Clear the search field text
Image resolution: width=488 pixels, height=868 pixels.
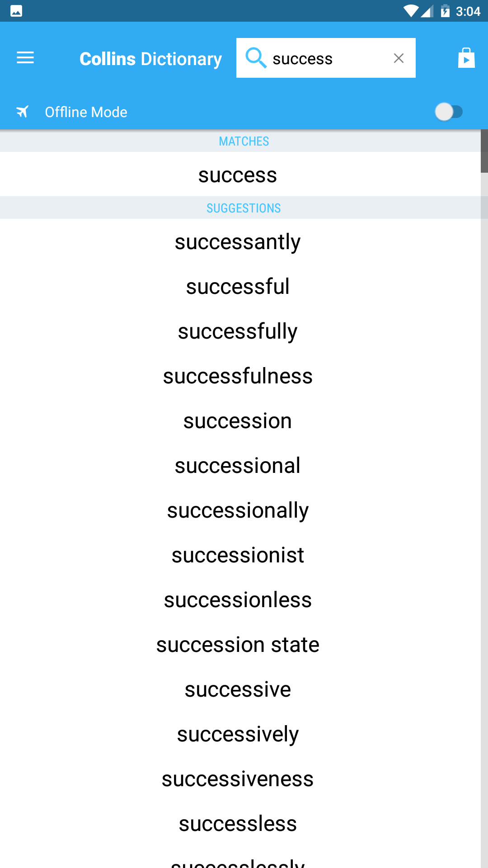(399, 58)
